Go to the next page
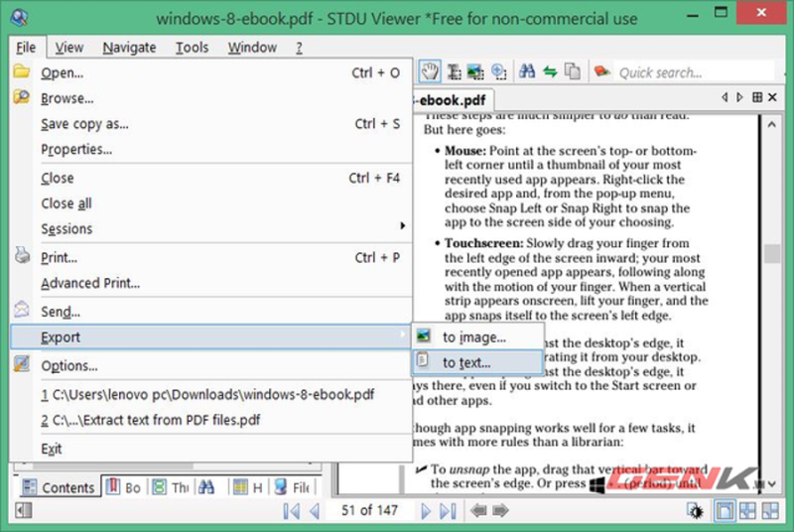This screenshot has width=794, height=532. point(426,511)
